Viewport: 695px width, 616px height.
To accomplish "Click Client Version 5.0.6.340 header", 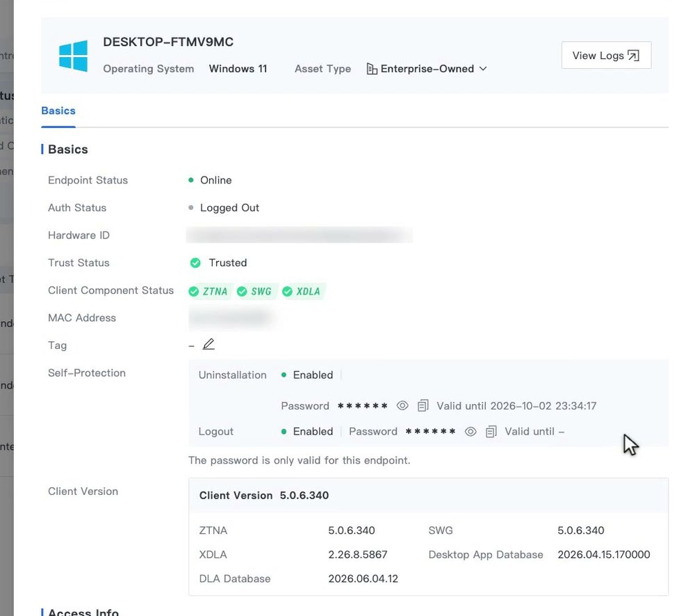I will click(263, 495).
